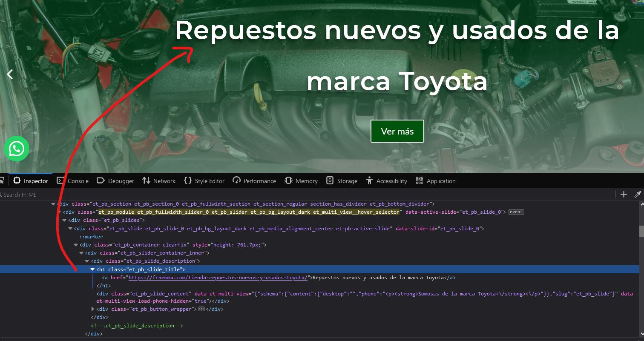This screenshot has height=341, width=644.
Task: Open the Storage tab
Action: coord(342,181)
